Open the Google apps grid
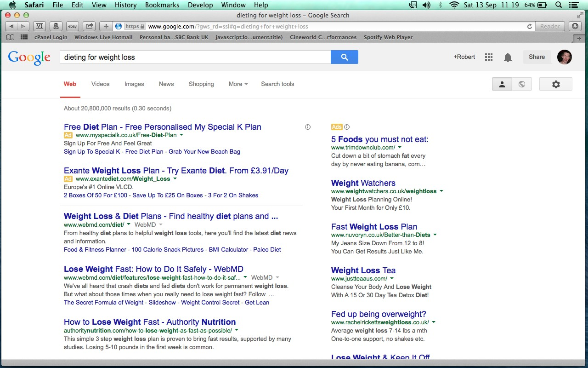The image size is (588, 368). 489,57
